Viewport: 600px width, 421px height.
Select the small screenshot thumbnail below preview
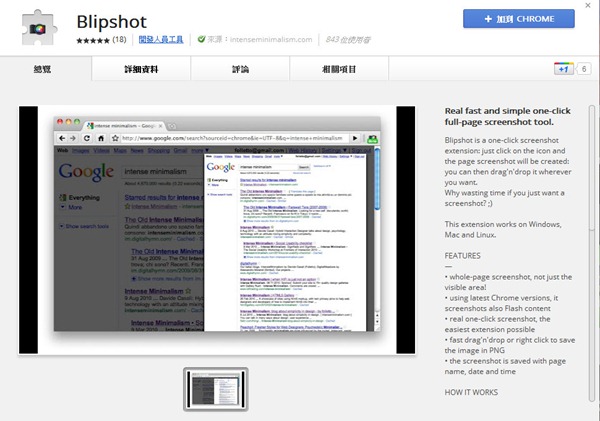pyautogui.click(x=216, y=389)
